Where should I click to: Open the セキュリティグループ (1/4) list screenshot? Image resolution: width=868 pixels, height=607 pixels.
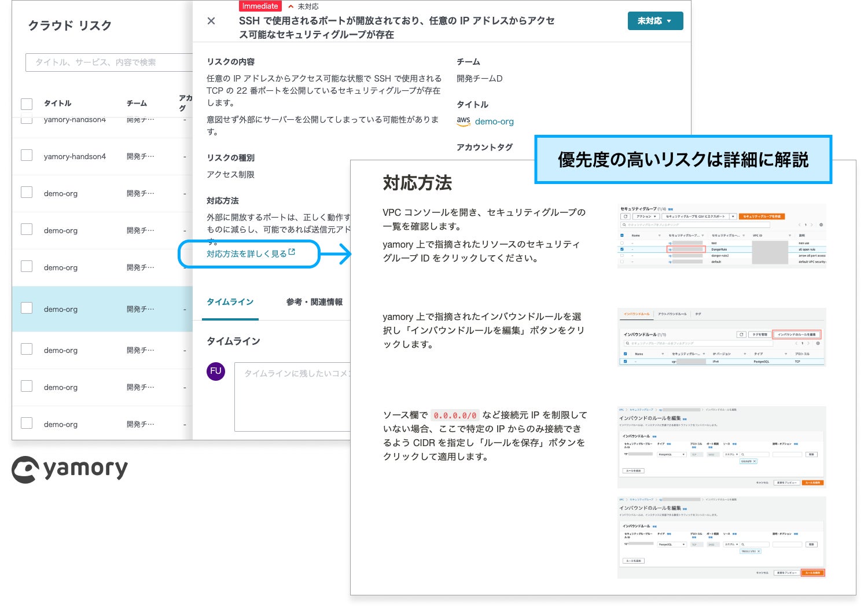[x=722, y=236]
